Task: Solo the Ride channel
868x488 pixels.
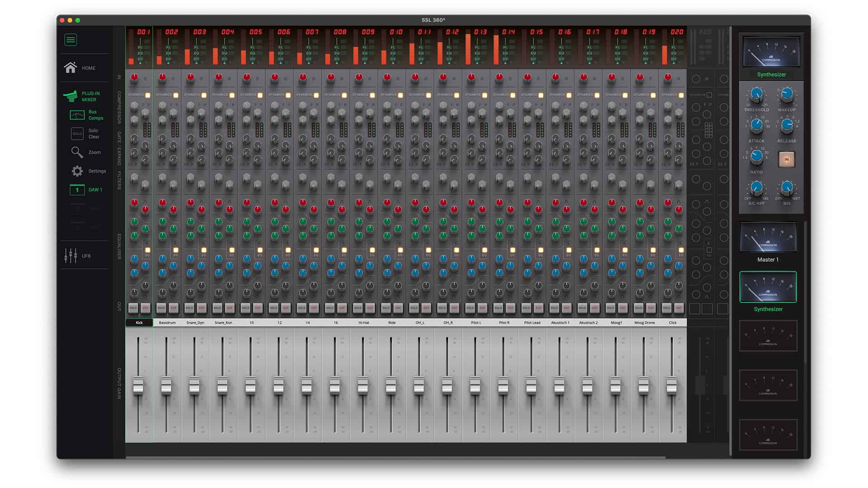Action: 386,308
